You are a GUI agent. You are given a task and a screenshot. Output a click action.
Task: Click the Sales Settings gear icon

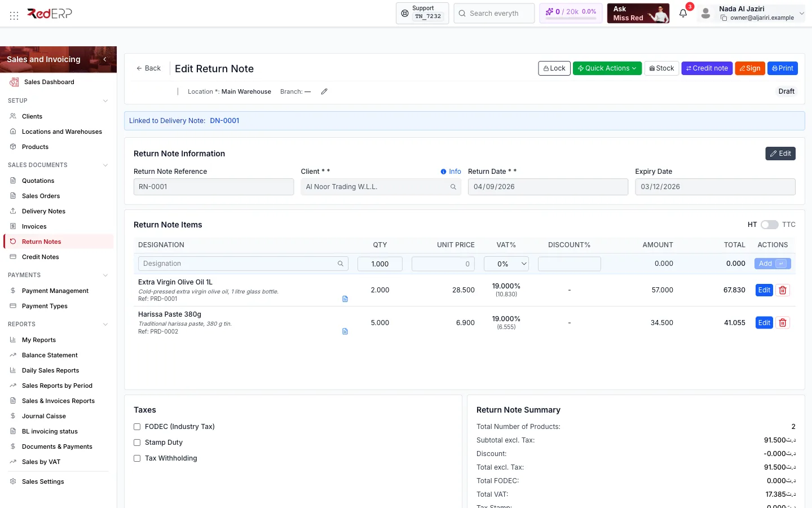pyautogui.click(x=13, y=481)
